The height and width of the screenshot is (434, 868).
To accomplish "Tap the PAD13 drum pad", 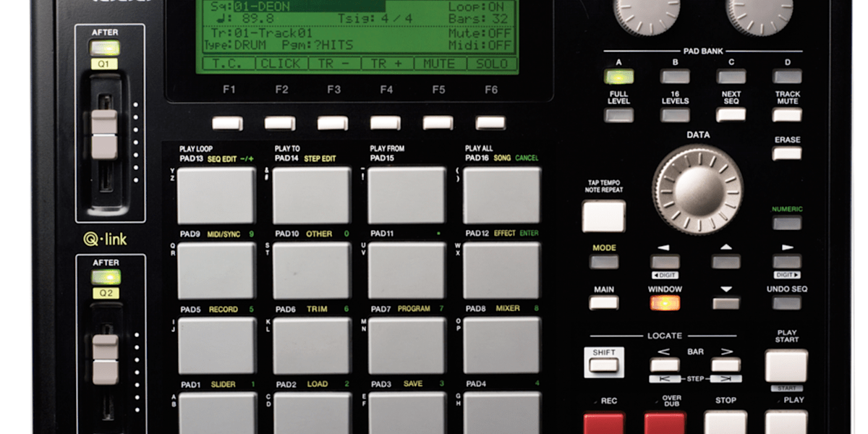I will (216, 195).
